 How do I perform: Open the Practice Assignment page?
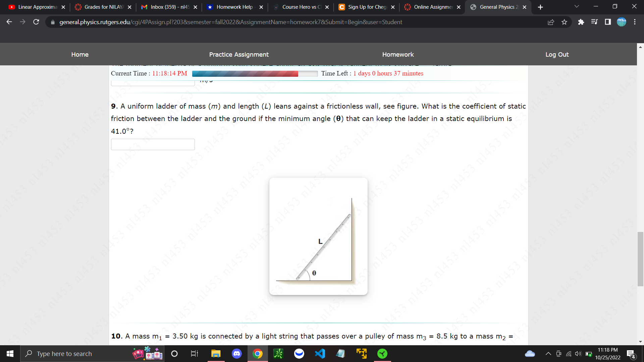[238, 54]
